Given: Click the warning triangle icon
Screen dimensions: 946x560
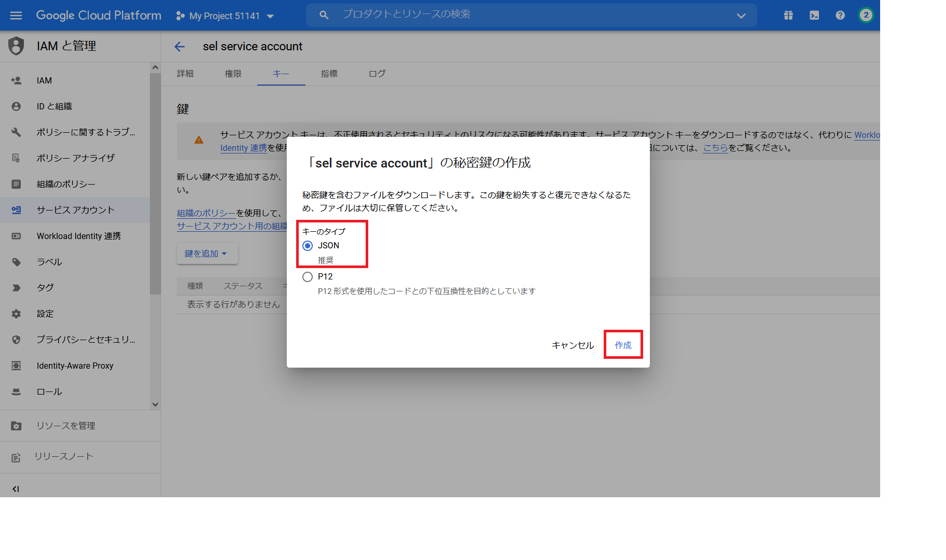Looking at the screenshot, I should click(199, 140).
